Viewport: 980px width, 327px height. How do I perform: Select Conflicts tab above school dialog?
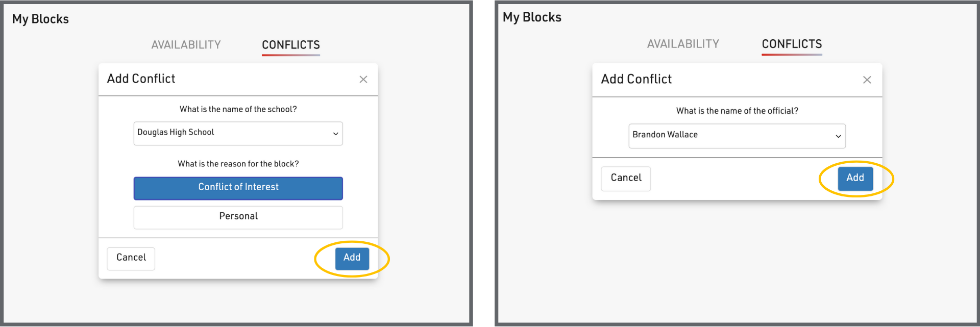click(x=291, y=45)
